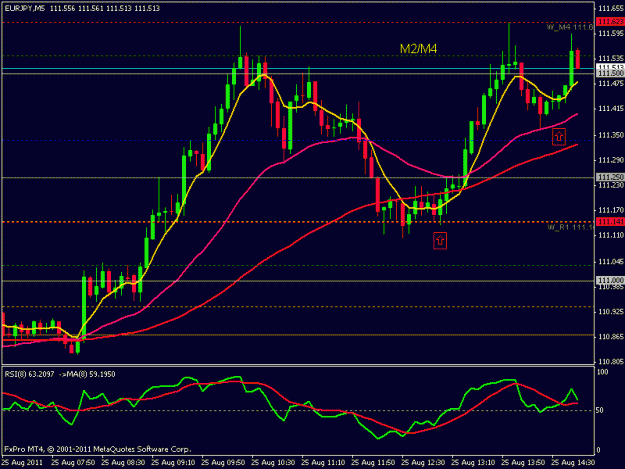This screenshot has height=469, width=625.
Task: Click the RSI scale value 0
Action: (600, 450)
